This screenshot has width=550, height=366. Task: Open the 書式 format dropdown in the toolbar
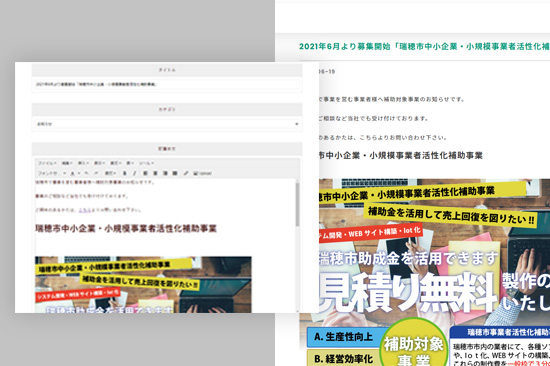tap(110, 173)
